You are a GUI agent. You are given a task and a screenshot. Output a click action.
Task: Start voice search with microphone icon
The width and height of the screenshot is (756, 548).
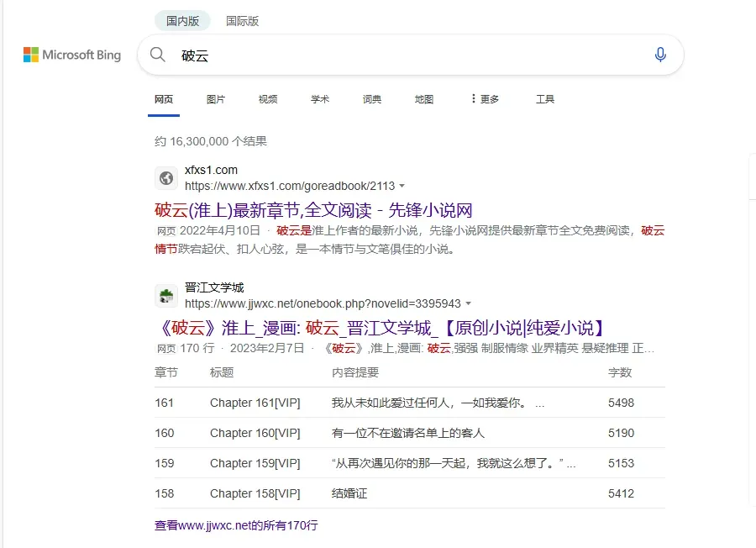660,55
